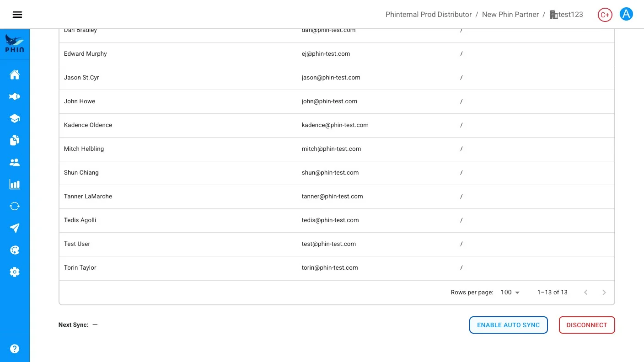The image size is (644, 362).
Task: Select the Mitch Helbling name cell
Action: [x=84, y=149]
